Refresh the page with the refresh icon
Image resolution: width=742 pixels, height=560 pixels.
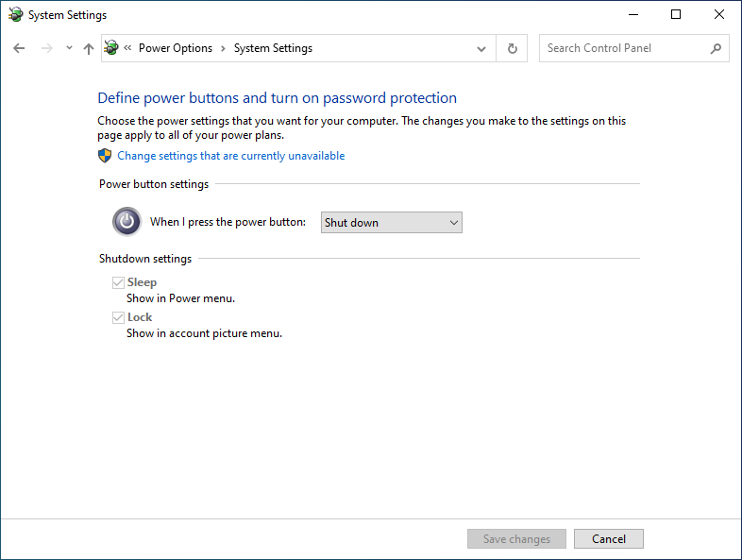[512, 48]
